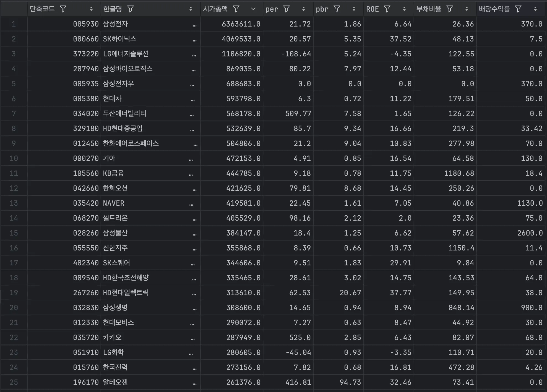Image resolution: width=547 pixels, height=392 pixels.
Task: Open filter for 한글명 column
Action: click(131, 9)
